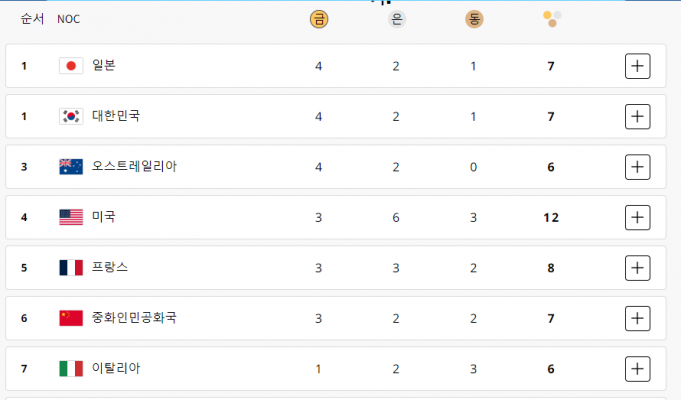
Task: Click the total medals column icon
Action: [551, 18]
